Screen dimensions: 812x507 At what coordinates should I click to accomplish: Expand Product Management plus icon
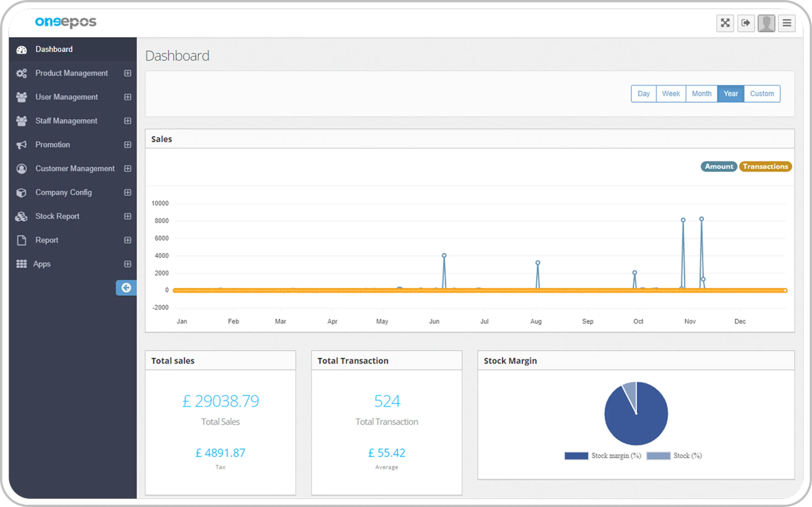[x=127, y=73]
